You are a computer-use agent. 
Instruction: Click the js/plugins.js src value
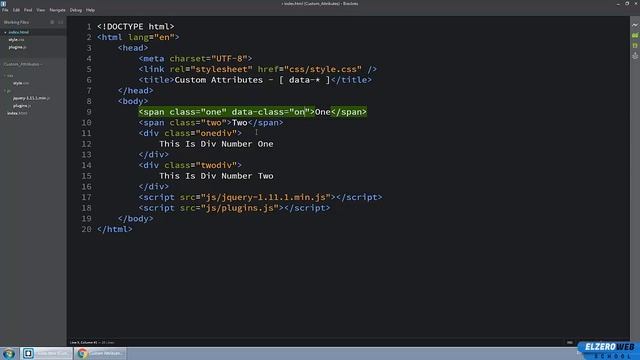coord(242,208)
